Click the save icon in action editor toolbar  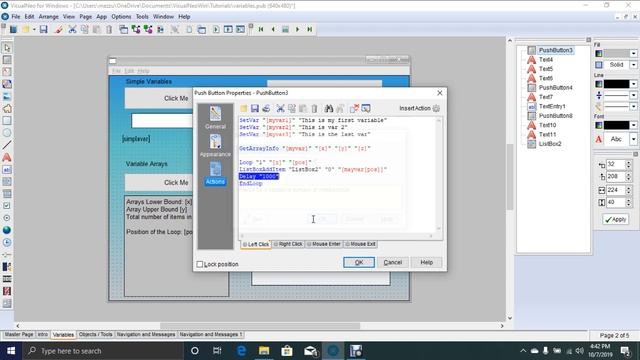255,108
